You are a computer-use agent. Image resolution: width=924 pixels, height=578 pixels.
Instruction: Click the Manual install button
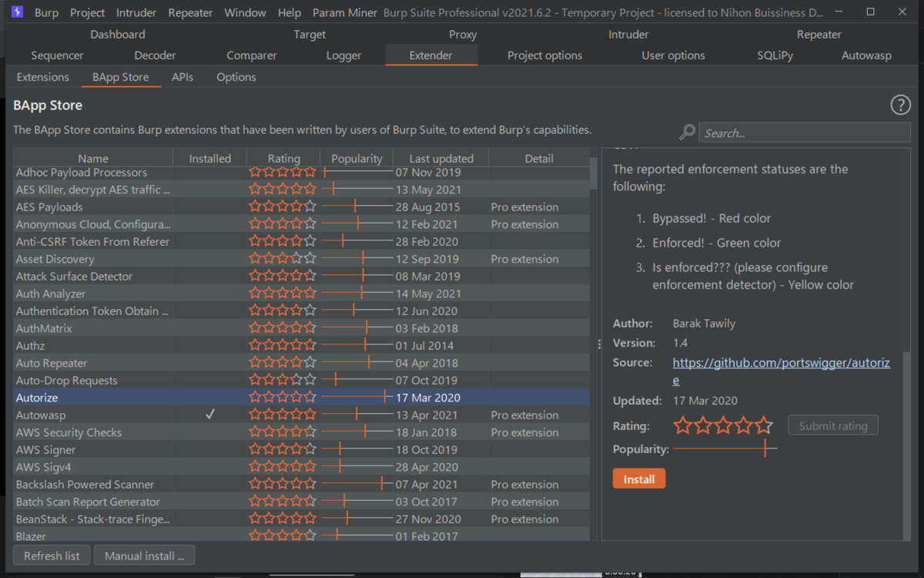(144, 556)
